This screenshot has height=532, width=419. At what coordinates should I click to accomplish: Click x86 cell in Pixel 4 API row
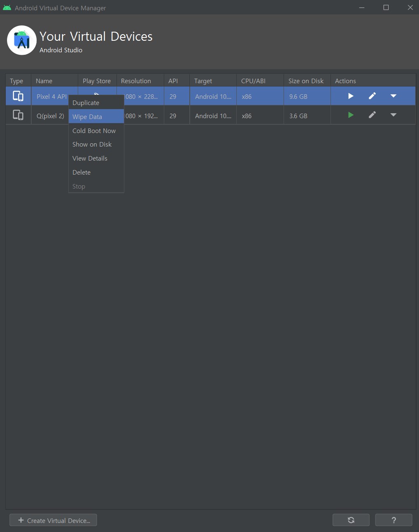(x=260, y=96)
